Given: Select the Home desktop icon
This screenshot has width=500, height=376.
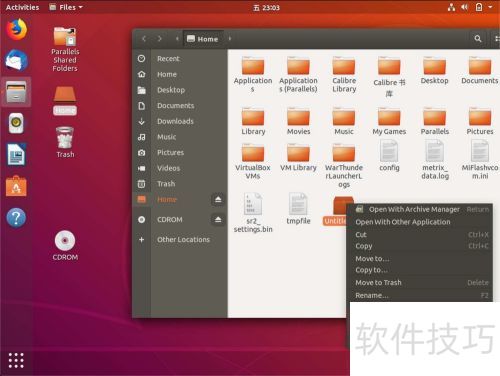Looking at the screenshot, I should point(65,101).
